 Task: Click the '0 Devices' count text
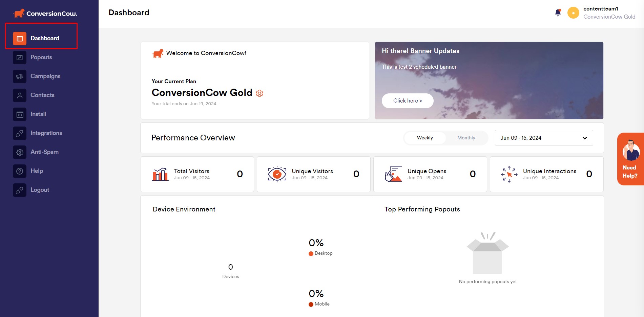pos(231,271)
